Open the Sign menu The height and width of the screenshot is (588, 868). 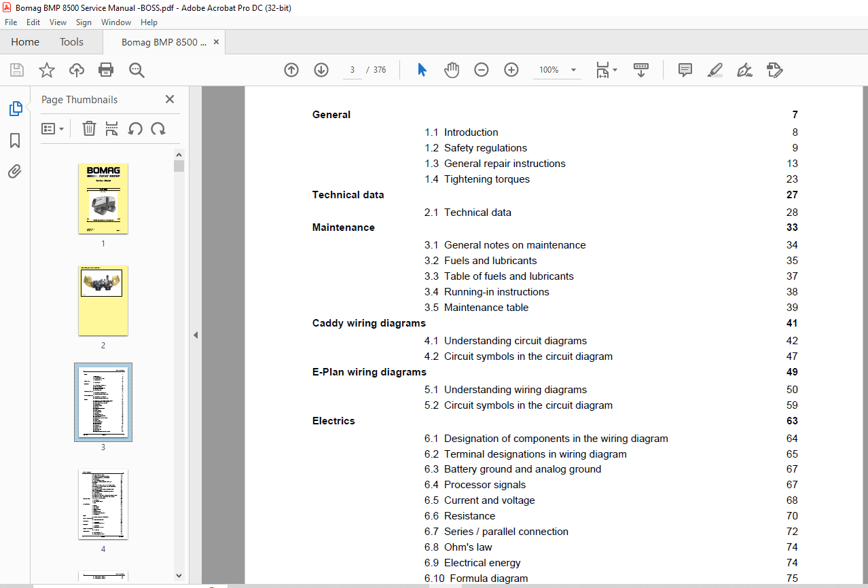pos(84,22)
